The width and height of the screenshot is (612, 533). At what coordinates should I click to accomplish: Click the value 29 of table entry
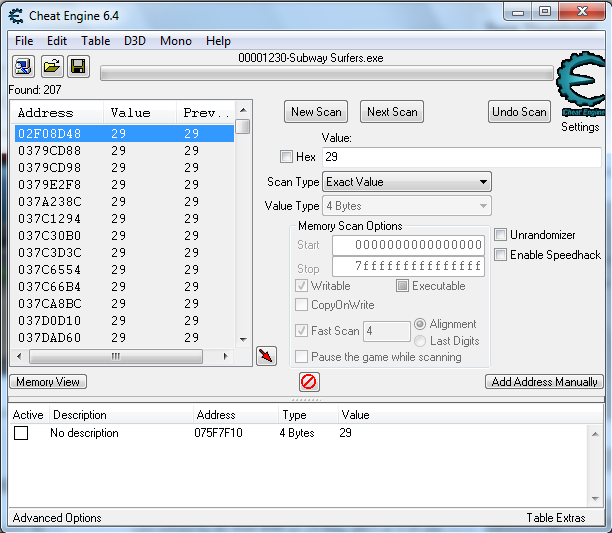pyautogui.click(x=345, y=433)
